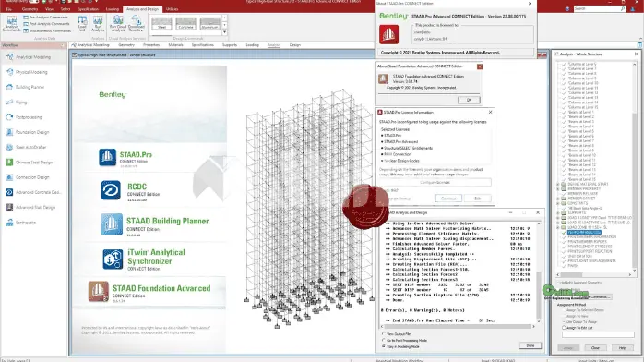
Task: Toggle Highlight Assigned Geometry checkbox
Action: pyautogui.click(x=559, y=283)
